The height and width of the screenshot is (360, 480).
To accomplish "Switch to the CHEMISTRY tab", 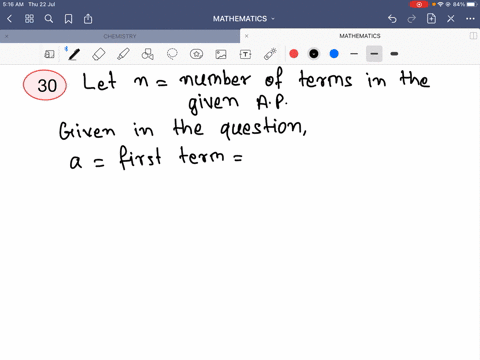I will pyautogui.click(x=120, y=36).
